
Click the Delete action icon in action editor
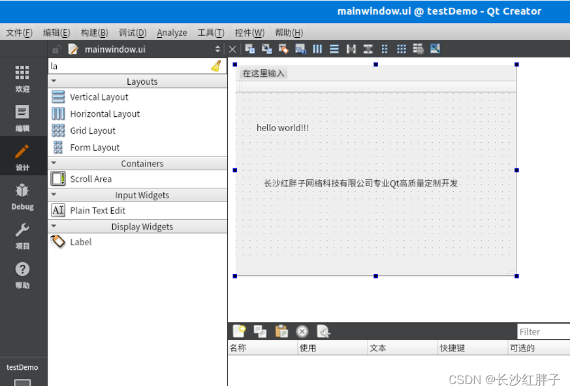(x=302, y=331)
